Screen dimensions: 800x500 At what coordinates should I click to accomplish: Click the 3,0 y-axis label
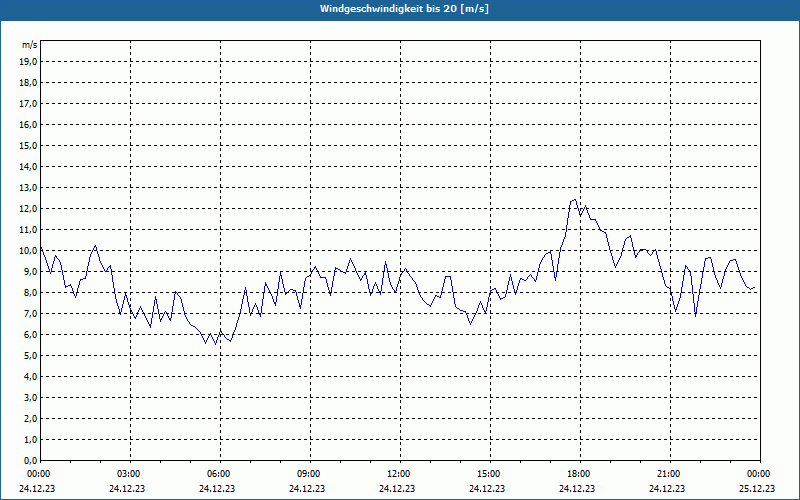point(30,397)
